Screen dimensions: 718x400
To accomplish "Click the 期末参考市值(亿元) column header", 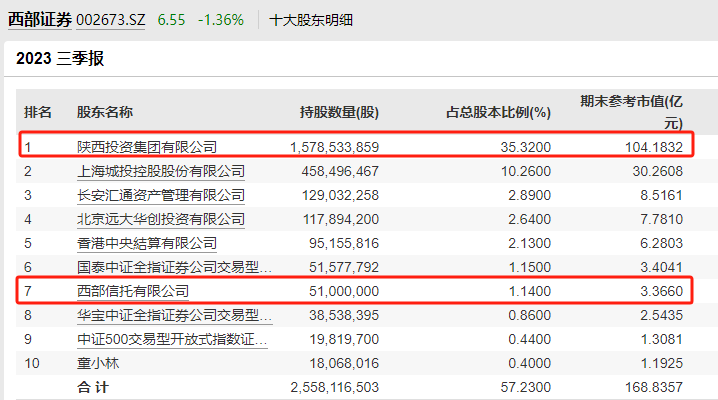I will [x=631, y=112].
